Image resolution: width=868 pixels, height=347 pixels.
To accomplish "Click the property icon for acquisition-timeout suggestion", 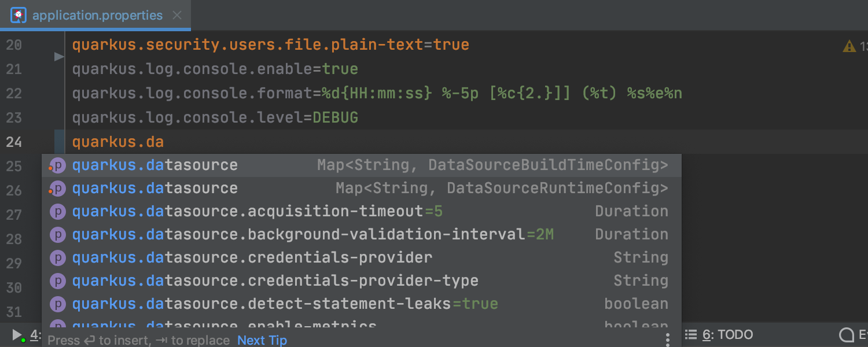I will point(57,212).
